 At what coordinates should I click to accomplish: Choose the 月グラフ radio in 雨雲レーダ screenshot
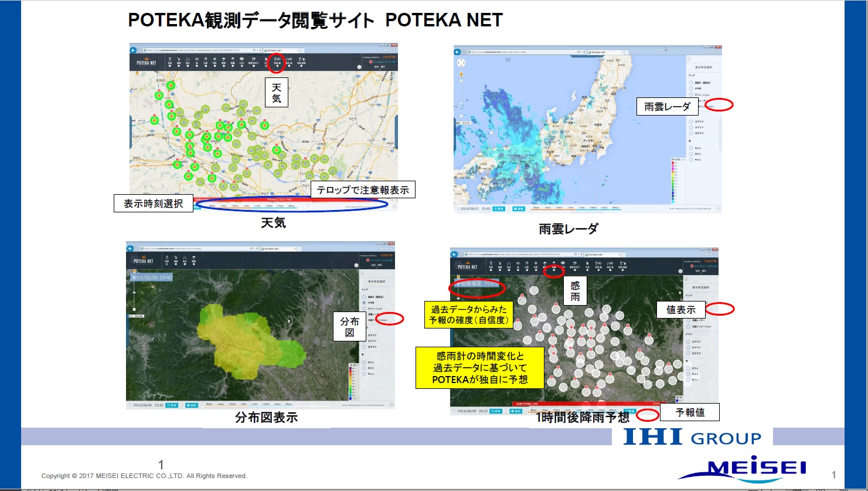click(691, 127)
